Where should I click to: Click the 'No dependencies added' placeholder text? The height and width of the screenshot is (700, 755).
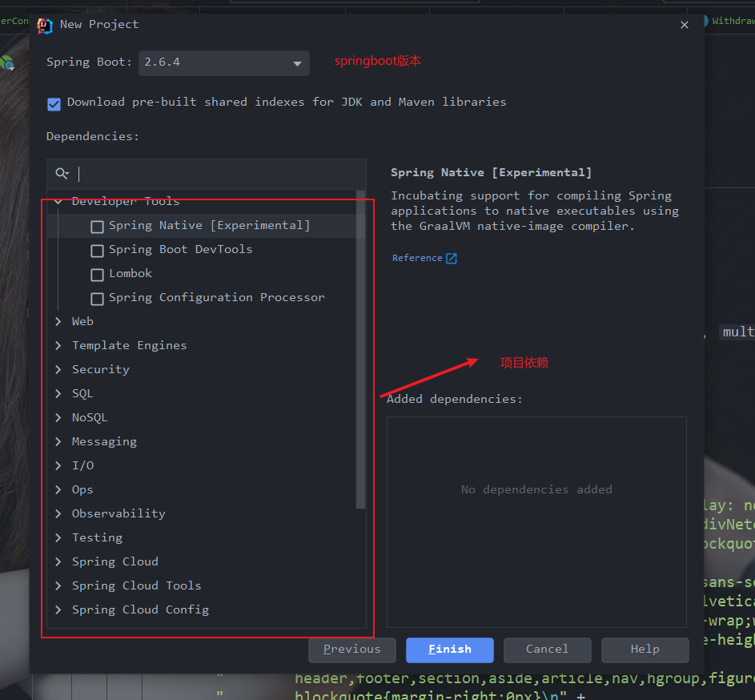pyautogui.click(x=536, y=490)
